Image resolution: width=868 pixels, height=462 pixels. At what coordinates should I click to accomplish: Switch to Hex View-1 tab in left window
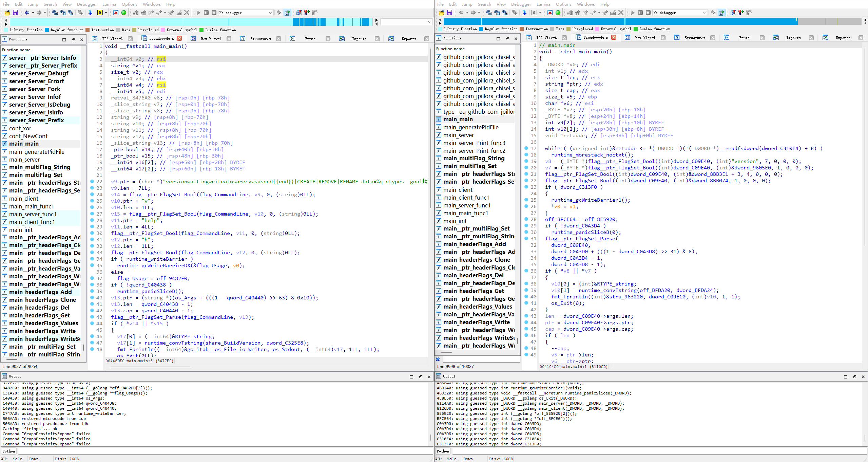click(210, 39)
